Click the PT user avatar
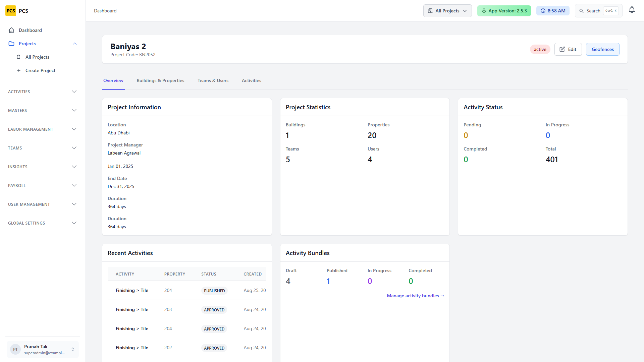Viewport: 644px width, 362px height. (15, 349)
